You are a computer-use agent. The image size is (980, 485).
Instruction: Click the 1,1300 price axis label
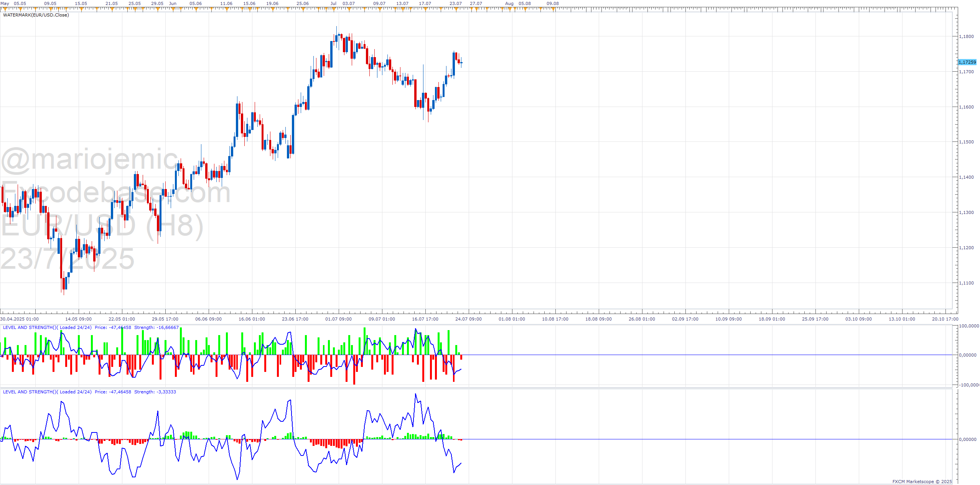click(966, 212)
